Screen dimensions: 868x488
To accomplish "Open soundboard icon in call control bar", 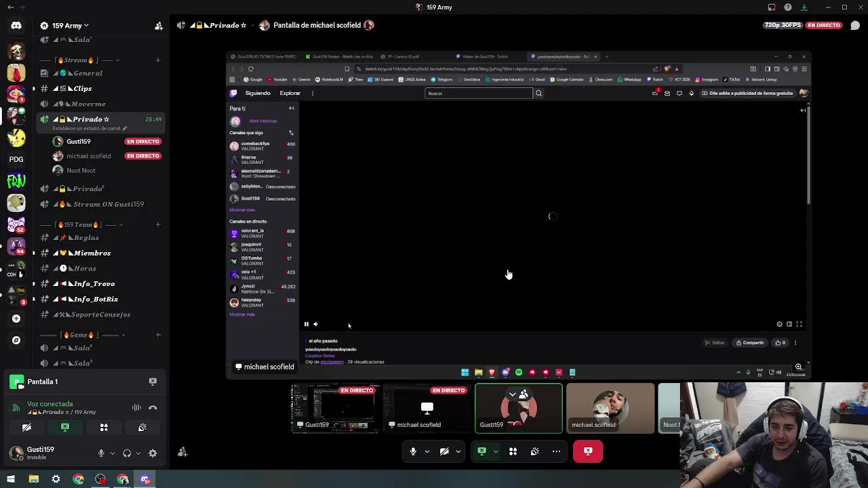I will click(535, 451).
